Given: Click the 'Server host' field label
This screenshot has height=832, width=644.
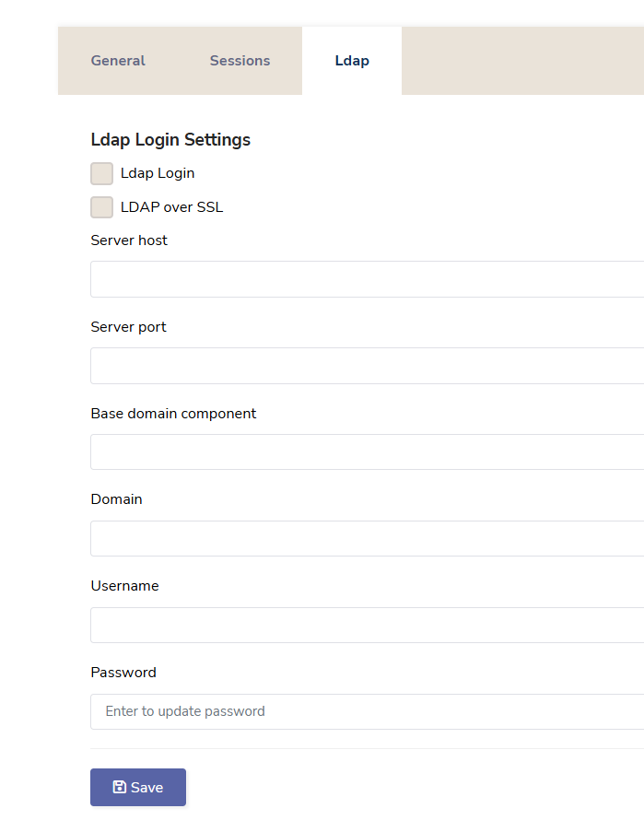Looking at the screenshot, I should coord(129,240).
